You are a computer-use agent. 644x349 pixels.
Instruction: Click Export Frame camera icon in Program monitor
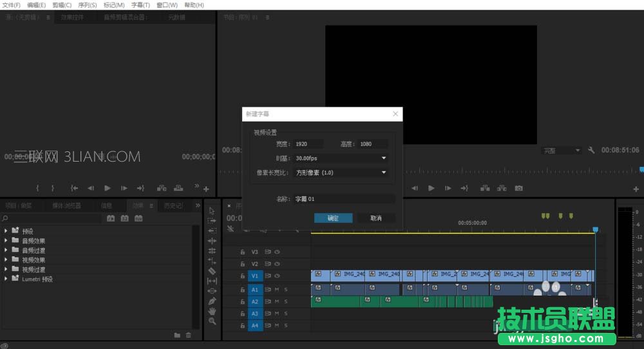pyautogui.click(x=518, y=188)
